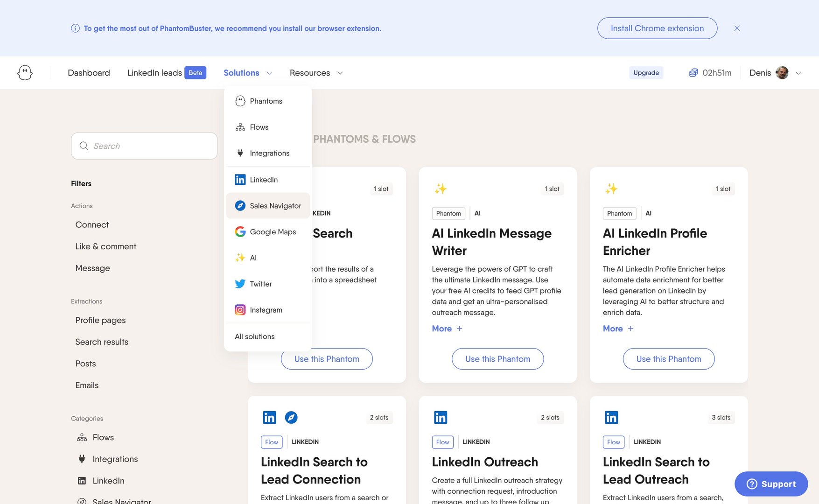
Task: Click the Search input field
Action: click(144, 146)
